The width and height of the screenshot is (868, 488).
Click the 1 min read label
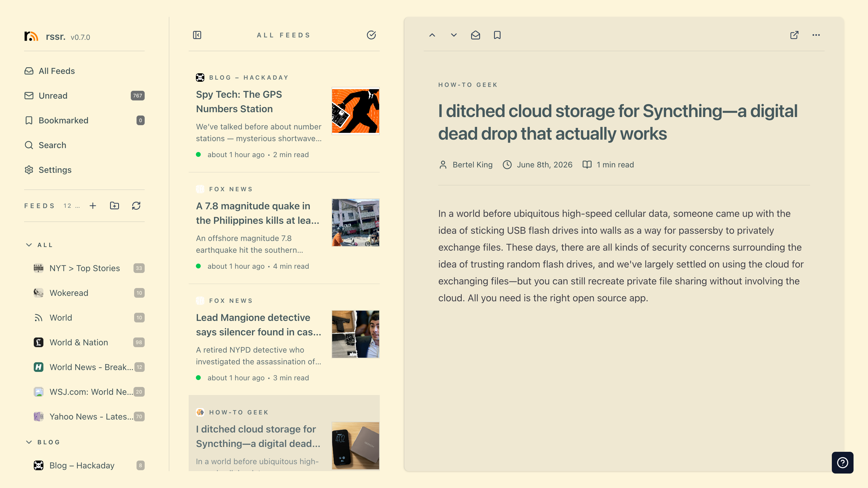tap(615, 165)
